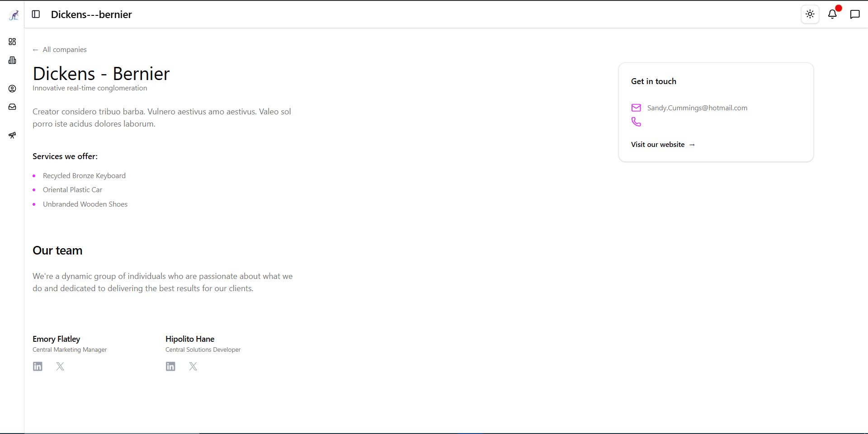
Task: Open the inbox icon in the sidebar
Action: point(12,107)
